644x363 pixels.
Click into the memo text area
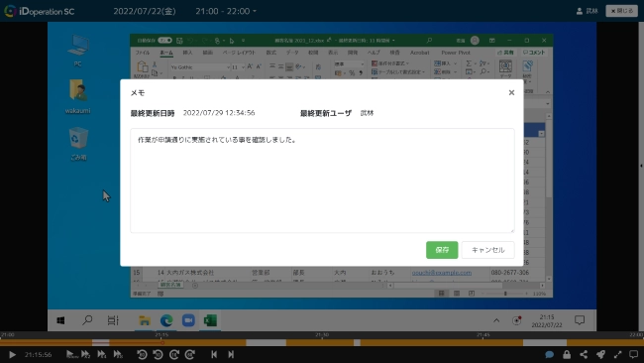322,181
